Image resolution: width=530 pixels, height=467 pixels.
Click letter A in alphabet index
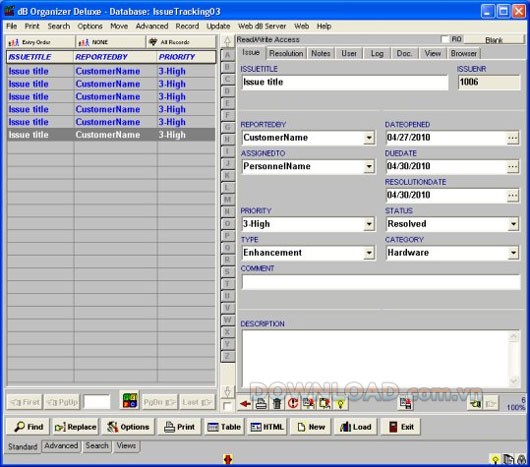(227, 55)
